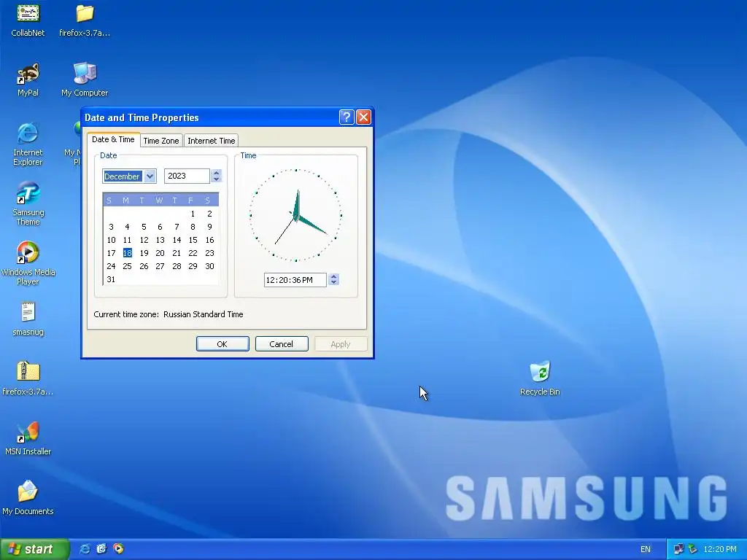Increase the year with the up arrow
Image resolution: width=747 pixels, height=560 pixels.
coord(216,173)
